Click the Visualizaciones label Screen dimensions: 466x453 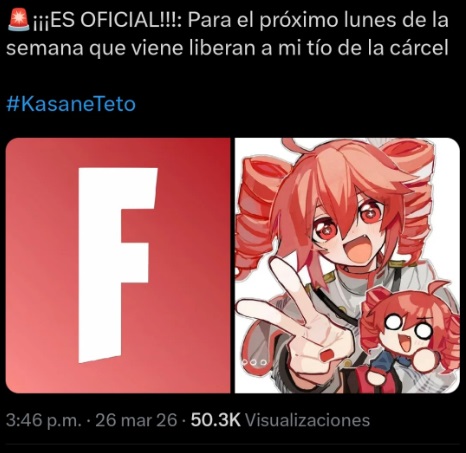coord(308,420)
